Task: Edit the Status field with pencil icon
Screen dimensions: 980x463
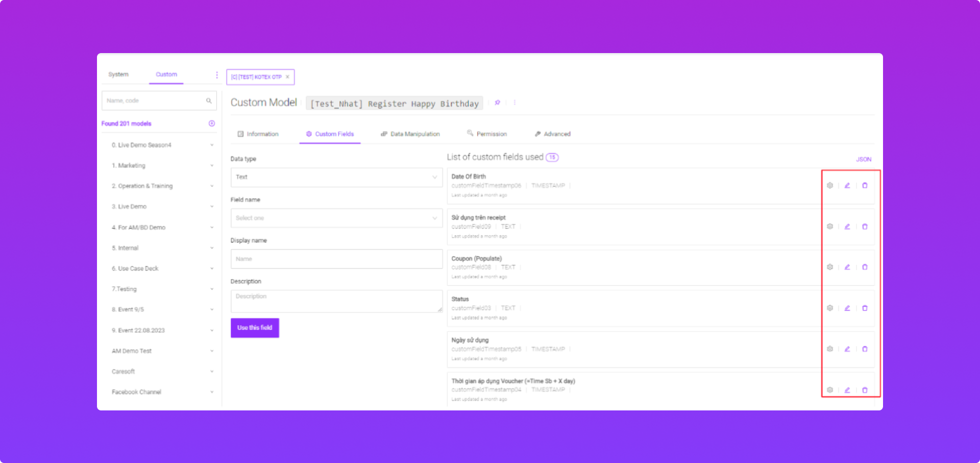Action: click(x=847, y=308)
